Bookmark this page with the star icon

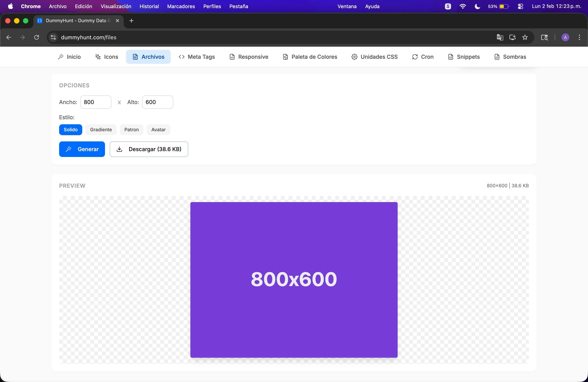click(525, 37)
